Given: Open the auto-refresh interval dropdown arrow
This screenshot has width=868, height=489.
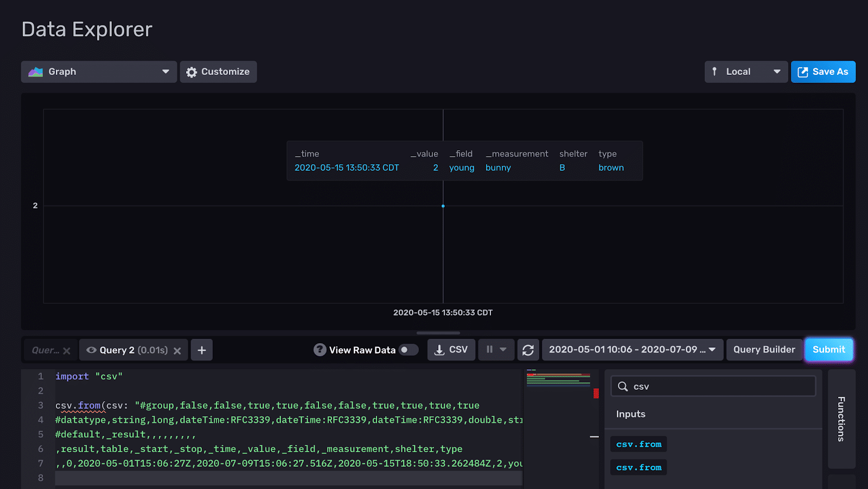Looking at the screenshot, I should (503, 350).
